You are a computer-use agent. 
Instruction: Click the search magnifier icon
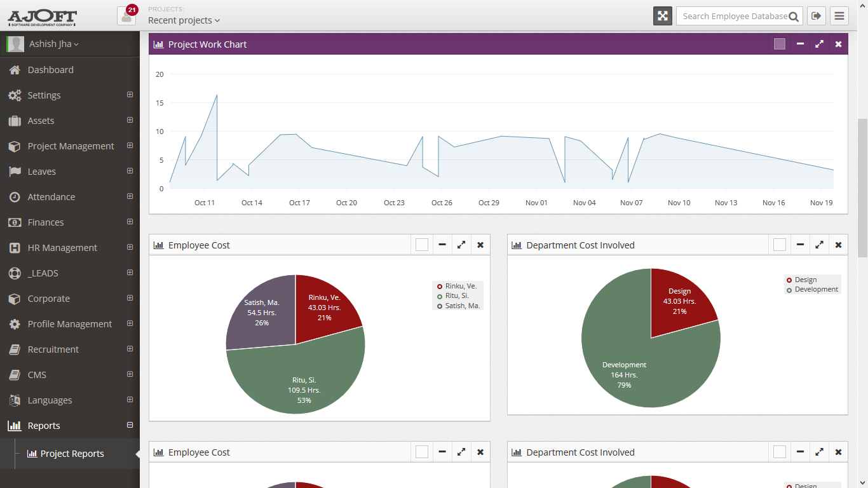(x=793, y=17)
